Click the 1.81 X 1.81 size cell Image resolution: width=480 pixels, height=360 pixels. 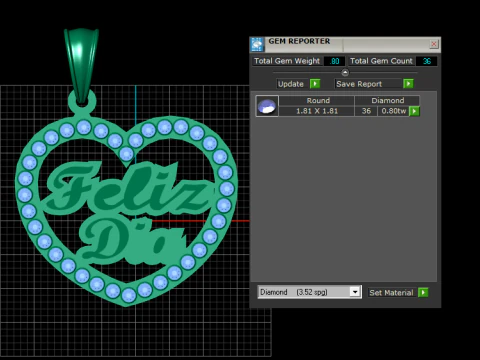click(x=317, y=111)
